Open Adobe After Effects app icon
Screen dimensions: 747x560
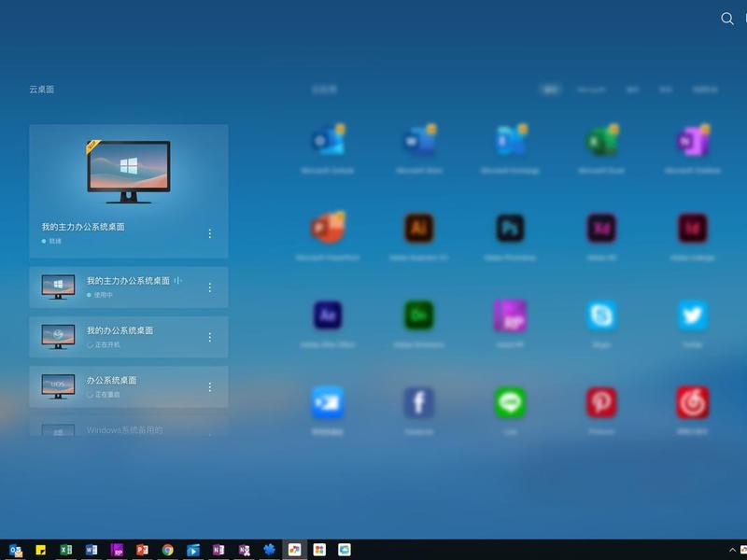tap(328, 315)
